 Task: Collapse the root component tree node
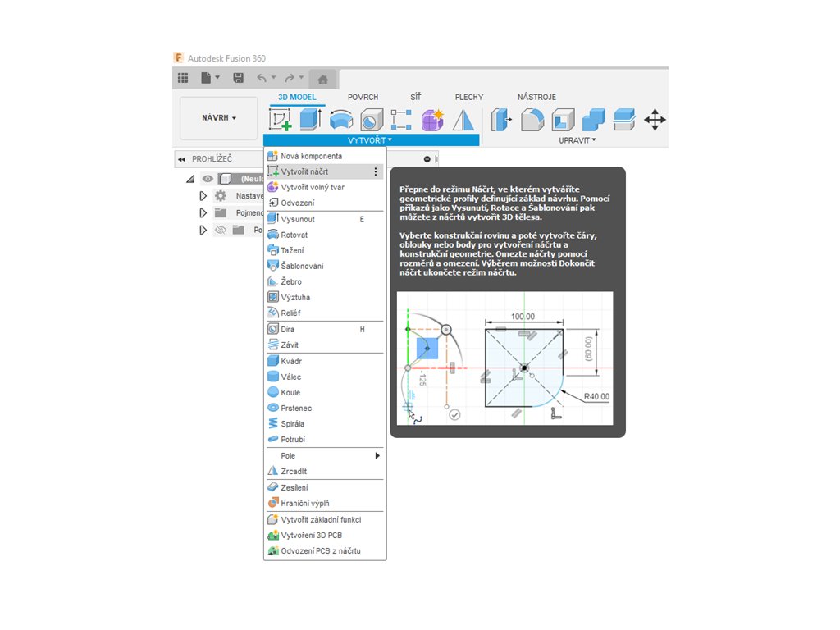tap(190, 179)
